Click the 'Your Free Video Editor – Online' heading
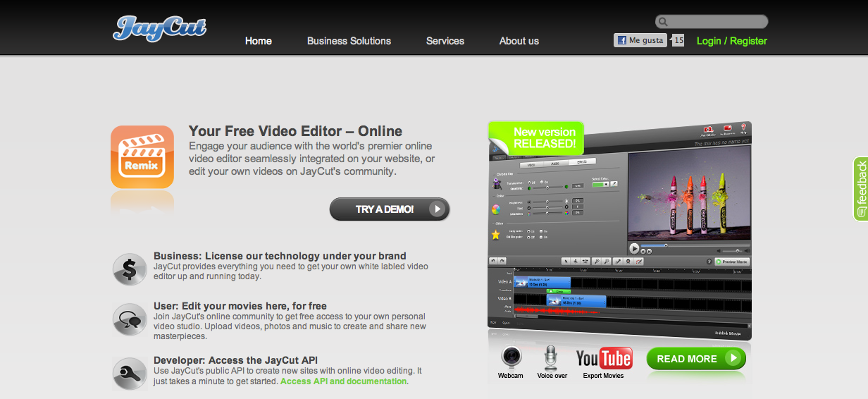 (295, 131)
